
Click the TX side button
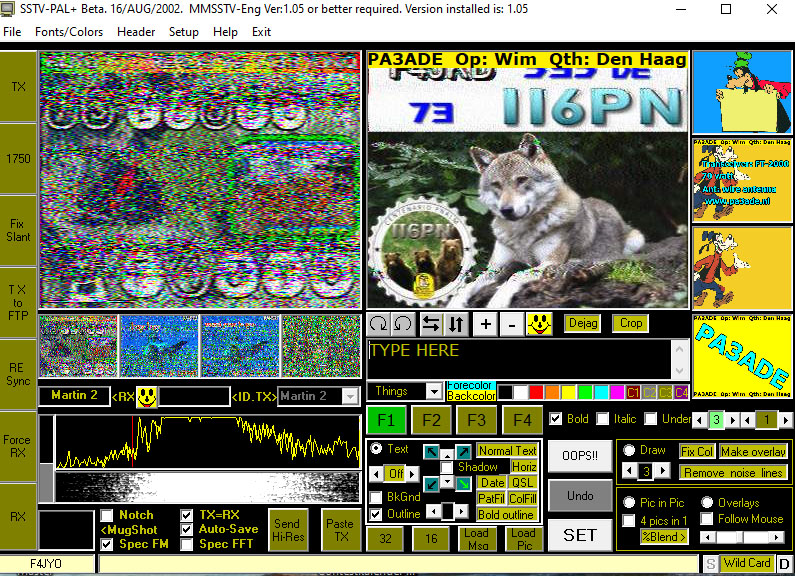[18, 87]
